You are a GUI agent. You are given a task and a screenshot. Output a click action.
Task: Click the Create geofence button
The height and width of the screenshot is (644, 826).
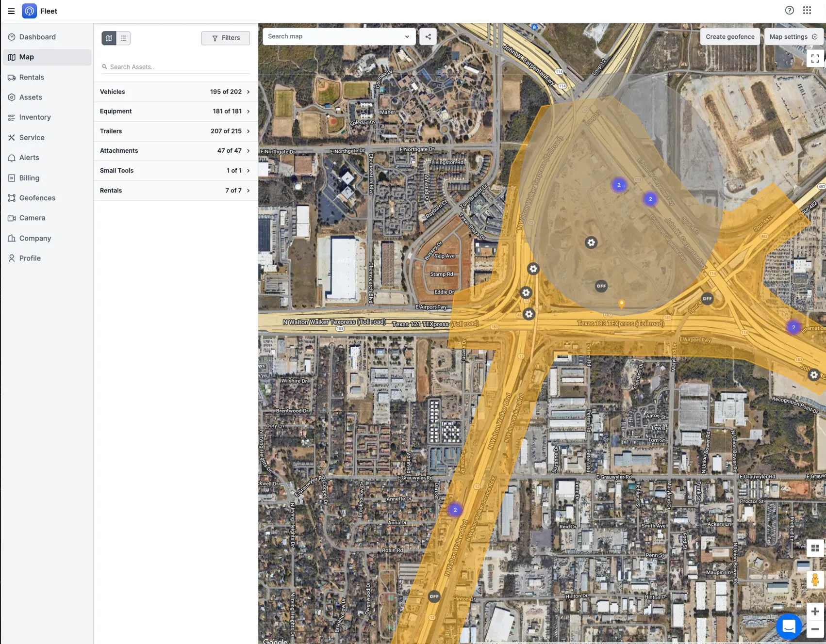(x=730, y=36)
